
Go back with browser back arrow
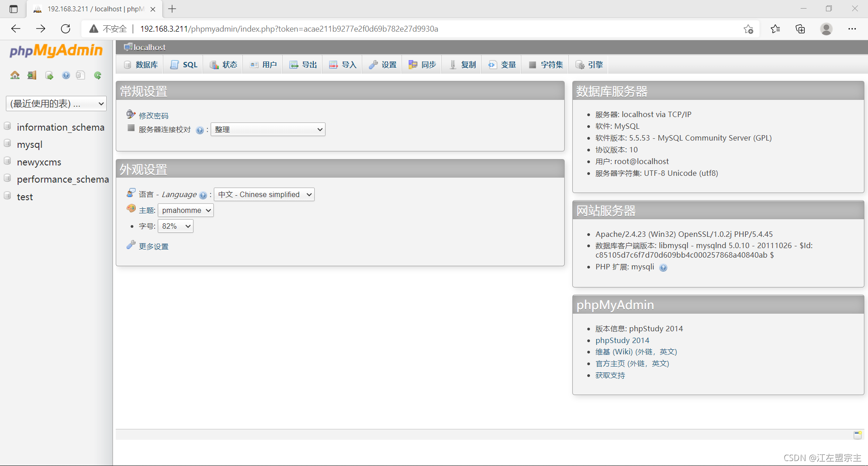tap(16, 29)
